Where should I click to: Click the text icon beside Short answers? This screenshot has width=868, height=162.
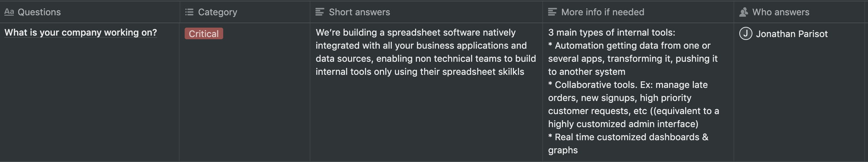(x=320, y=12)
